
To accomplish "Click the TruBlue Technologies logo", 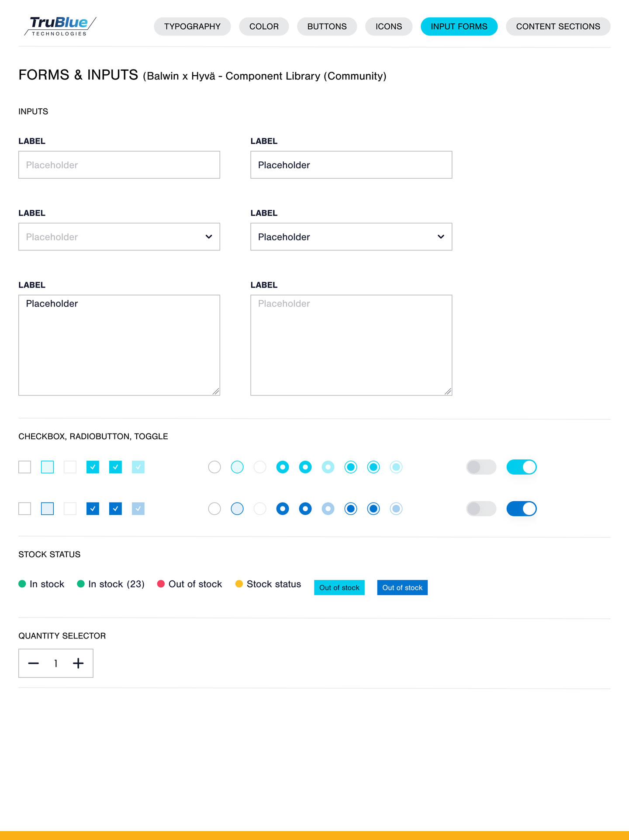I will coord(60,26).
